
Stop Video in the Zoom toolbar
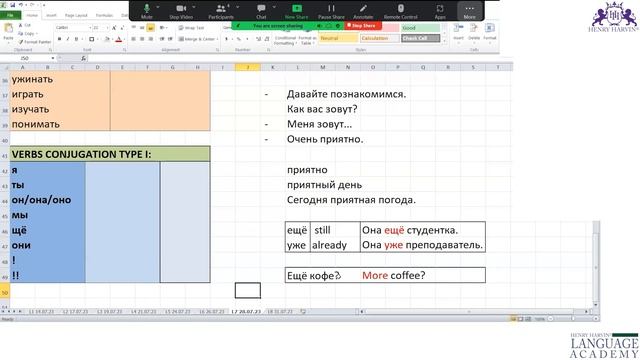pyautogui.click(x=181, y=11)
